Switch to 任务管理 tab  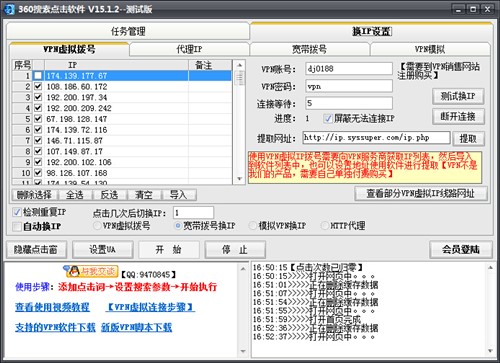[128, 32]
